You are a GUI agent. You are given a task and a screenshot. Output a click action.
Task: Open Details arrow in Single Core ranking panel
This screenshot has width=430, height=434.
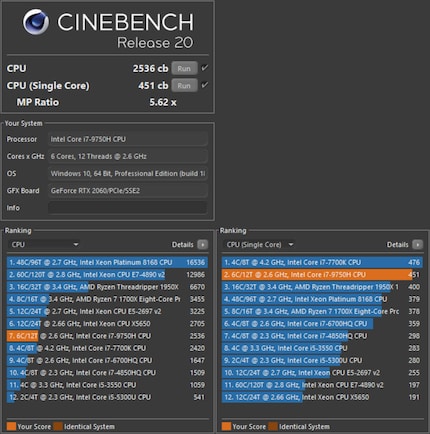point(417,245)
